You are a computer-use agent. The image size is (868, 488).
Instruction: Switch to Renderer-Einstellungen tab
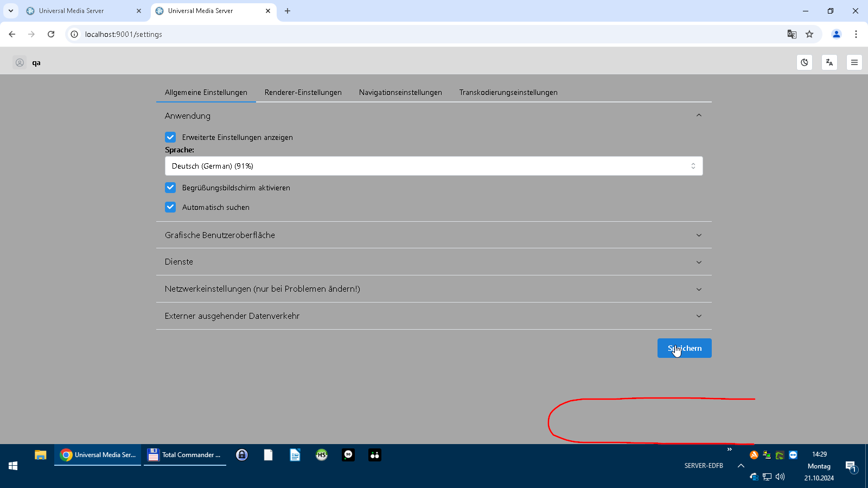pyautogui.click(x=303, y=92)
